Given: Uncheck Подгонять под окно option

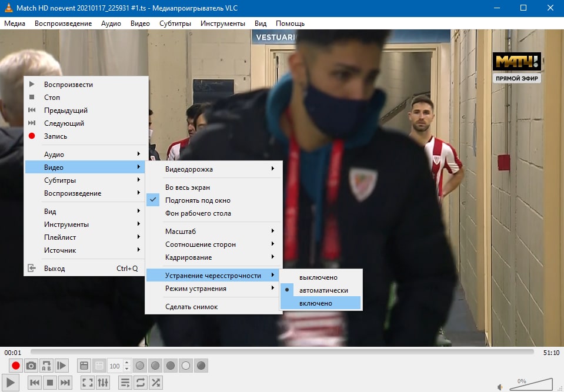Looking at the screenshot, I should 213,200.
